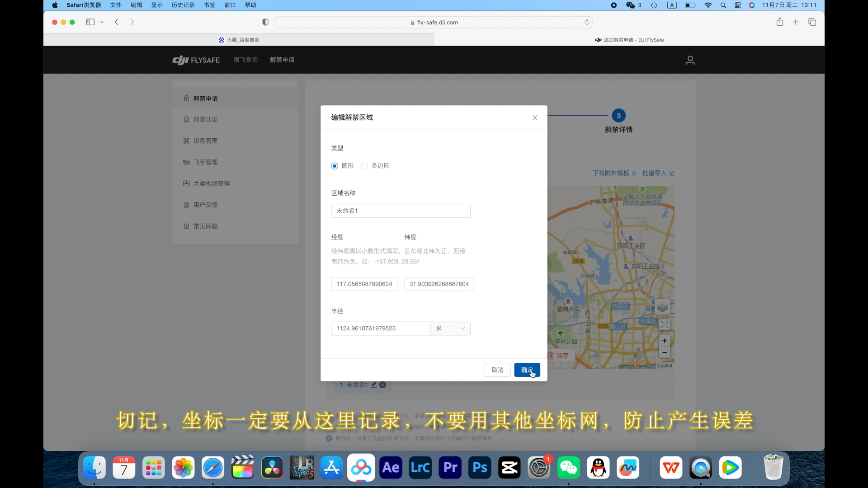The image size is (868, 488).
Task: Click the 区域名称 input field containing 未命名1
Action: [401, 211]
